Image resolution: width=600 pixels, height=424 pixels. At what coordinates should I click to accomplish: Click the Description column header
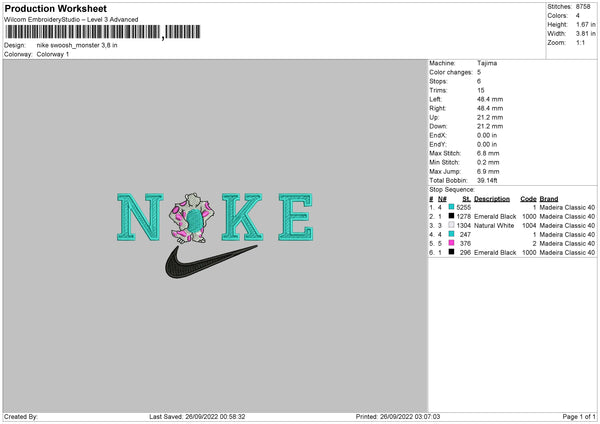click(x=492, y=199)
